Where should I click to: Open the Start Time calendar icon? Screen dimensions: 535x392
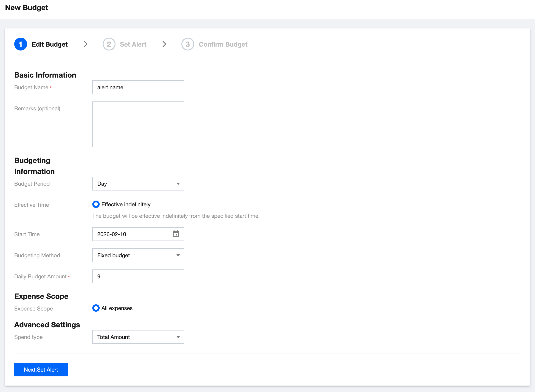pyautogui.click(x=176, y=234)
